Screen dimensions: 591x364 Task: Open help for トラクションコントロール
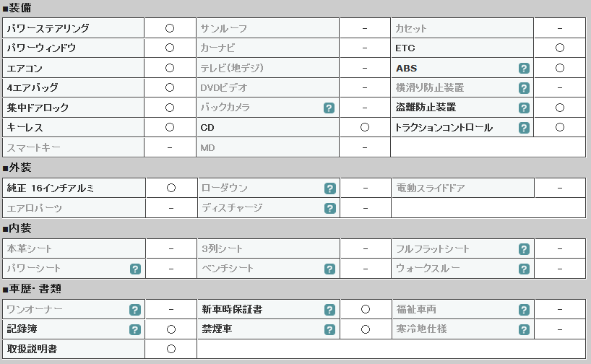click(524, 128)
